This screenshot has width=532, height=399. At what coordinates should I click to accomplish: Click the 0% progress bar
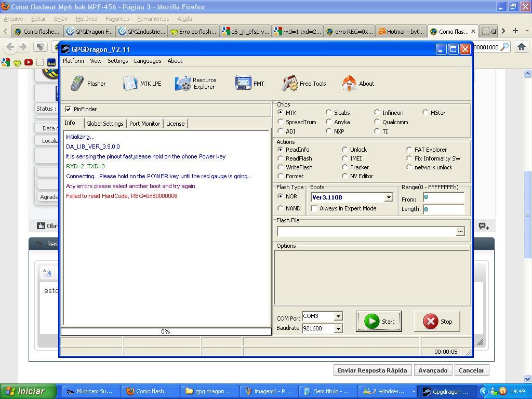click(x=166, y=331)
